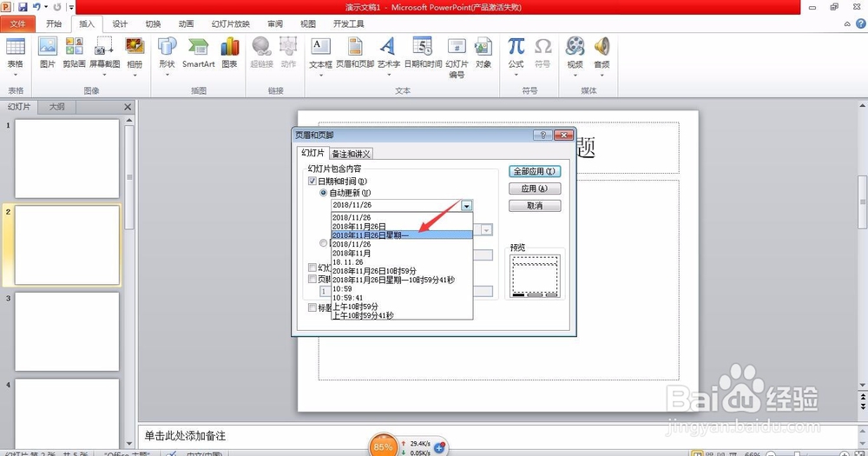Switch to dialog tab 备注和讲义
Screen dimensions: 868x456
(351, 154)
